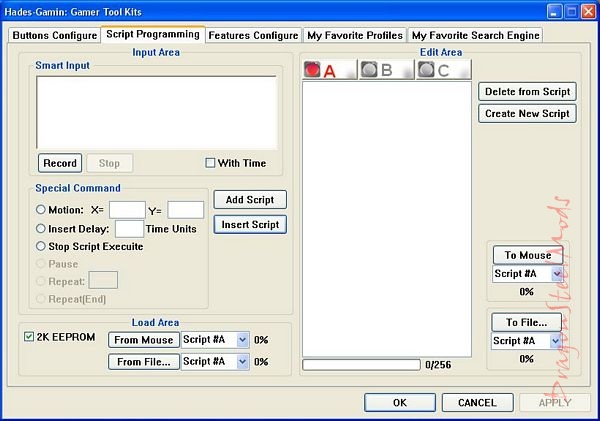Uncheck the 2K EEPROM checkbox
Viewport: 600px width, 421px height.
[x=28, y=339]
